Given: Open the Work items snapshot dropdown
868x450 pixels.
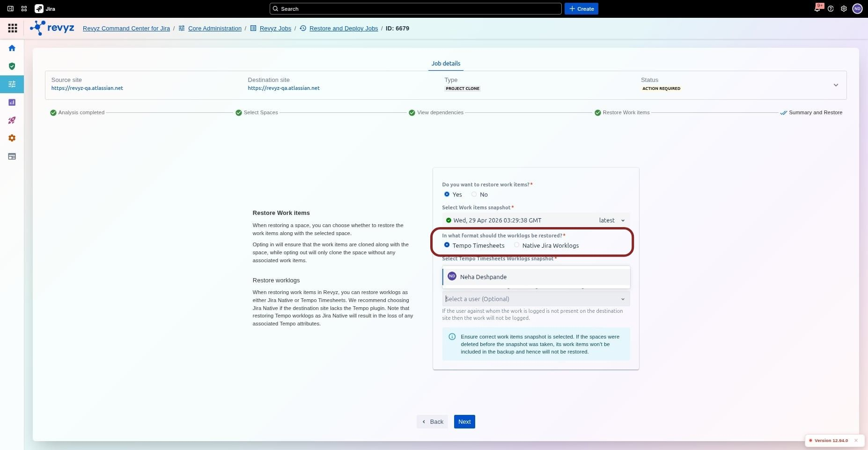Looking at the screenshot, I should coord(536,220).
